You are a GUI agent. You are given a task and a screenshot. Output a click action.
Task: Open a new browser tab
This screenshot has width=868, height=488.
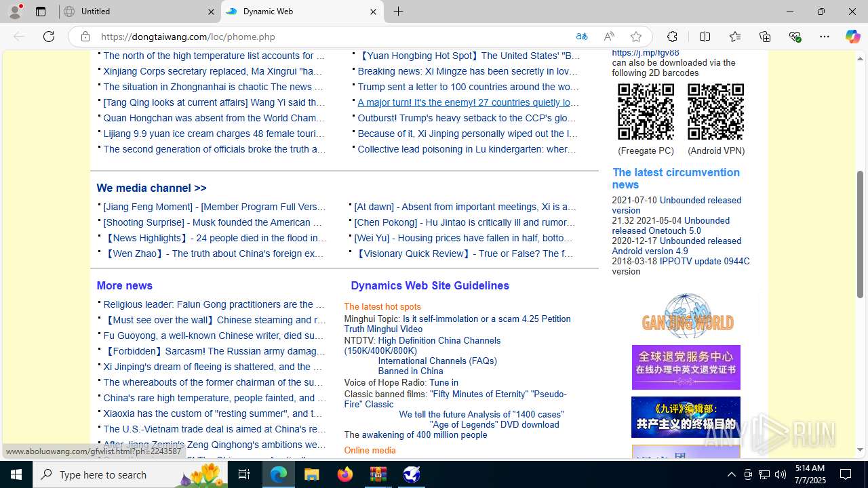pos(399,12)
